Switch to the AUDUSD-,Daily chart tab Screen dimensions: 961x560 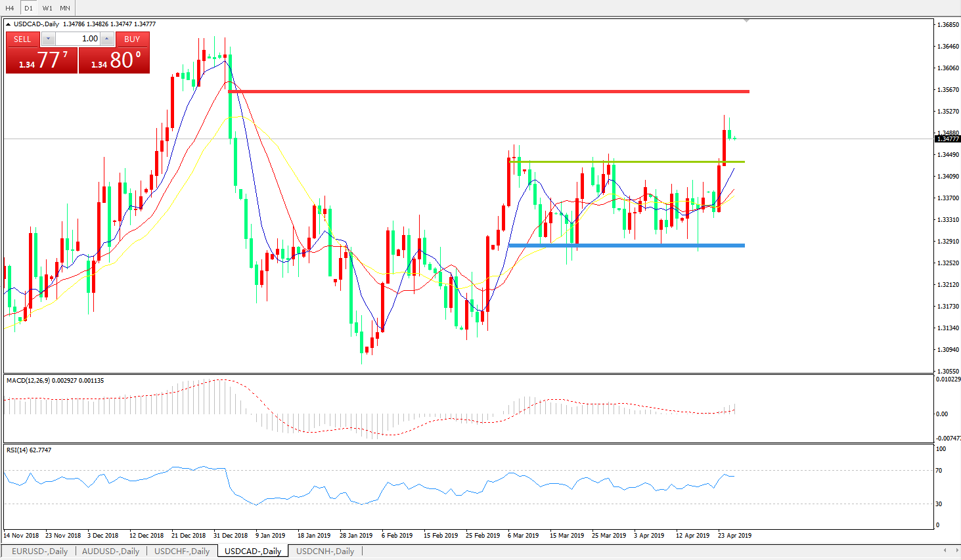point(110,551)
